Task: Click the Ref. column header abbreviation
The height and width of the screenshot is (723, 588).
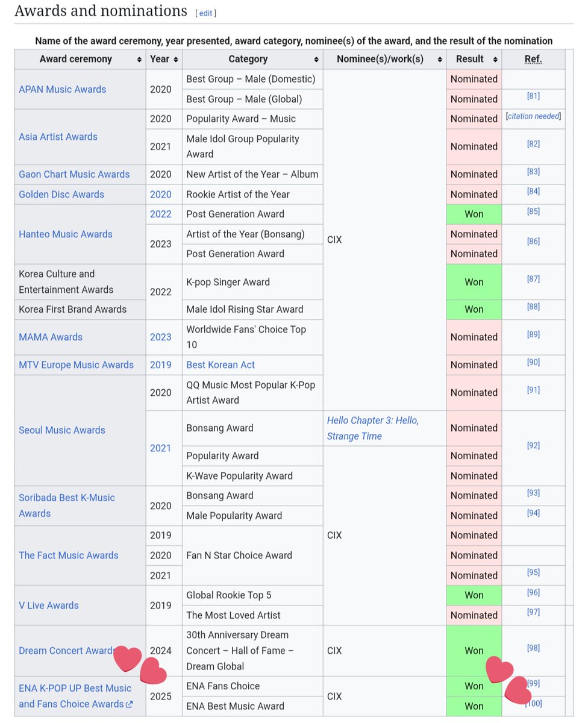Action: (533, 59)
